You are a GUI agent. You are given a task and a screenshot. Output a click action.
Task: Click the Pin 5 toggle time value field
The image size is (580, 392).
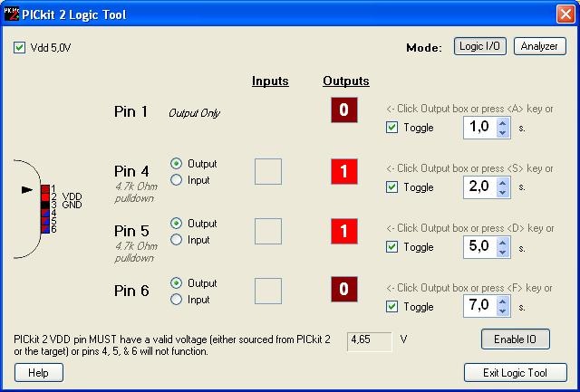(x=480, y=247)
